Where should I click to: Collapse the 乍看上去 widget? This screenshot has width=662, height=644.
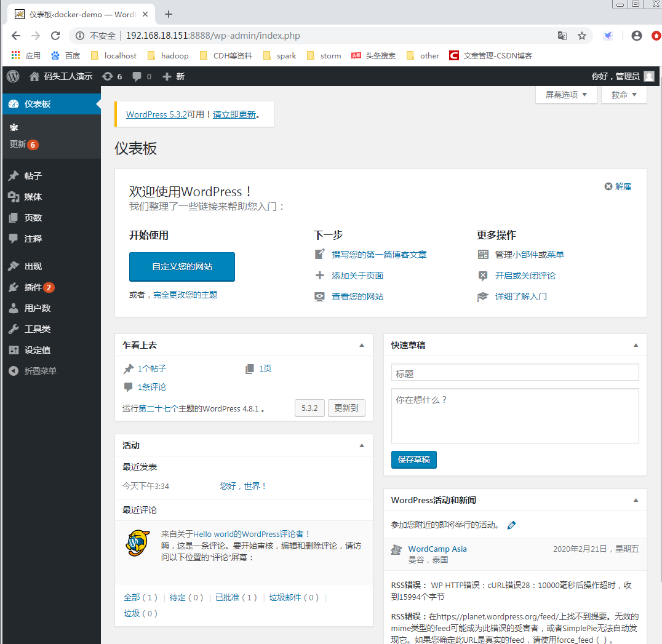pyautogui.click(x=362, y=345)
